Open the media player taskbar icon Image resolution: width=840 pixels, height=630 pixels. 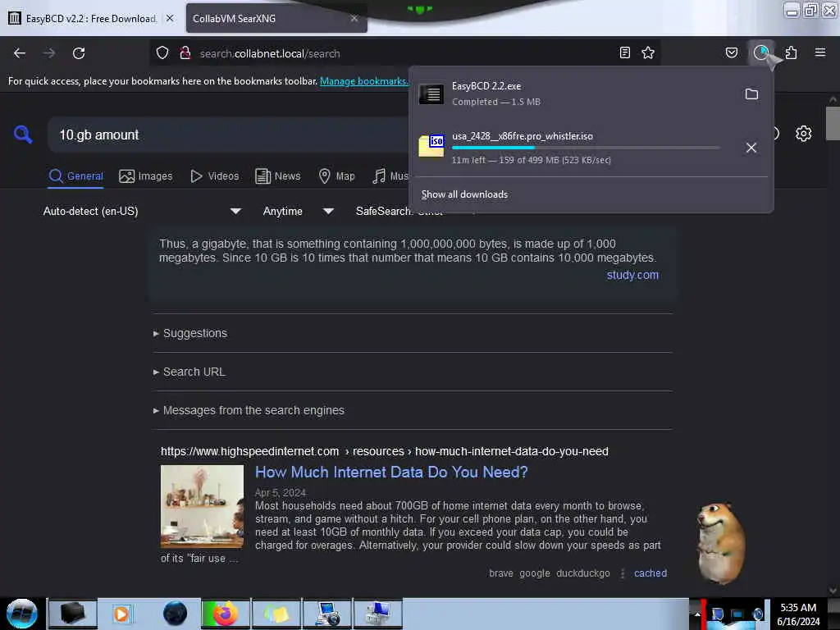tap(122, 614)
